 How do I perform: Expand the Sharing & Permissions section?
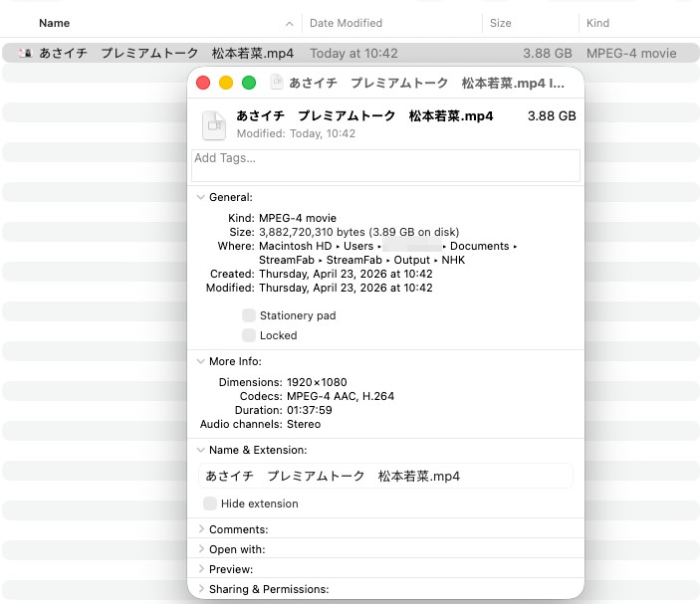[201, 589]
